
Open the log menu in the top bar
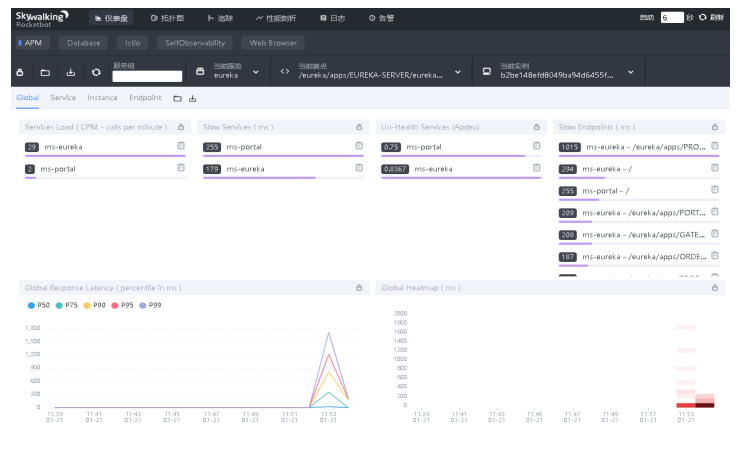(333, 18)
